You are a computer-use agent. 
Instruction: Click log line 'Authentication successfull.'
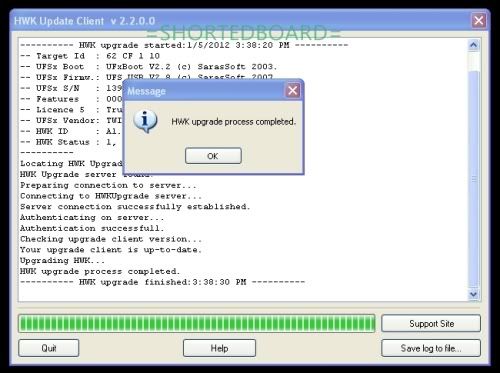[92, 228]
